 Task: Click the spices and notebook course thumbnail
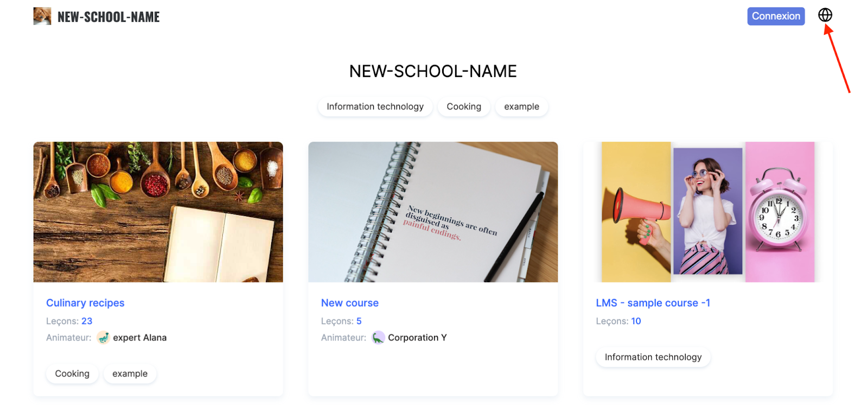pyautogui.click(x=158, y=212)
